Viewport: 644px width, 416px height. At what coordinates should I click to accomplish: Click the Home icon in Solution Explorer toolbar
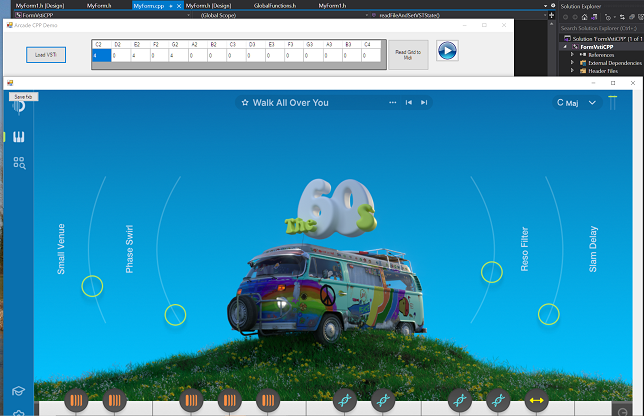584,17
